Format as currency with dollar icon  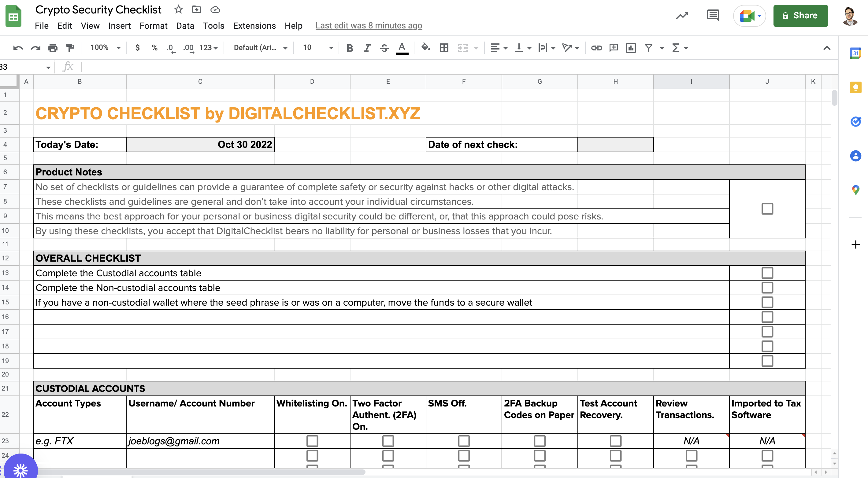tap(137, 47)
